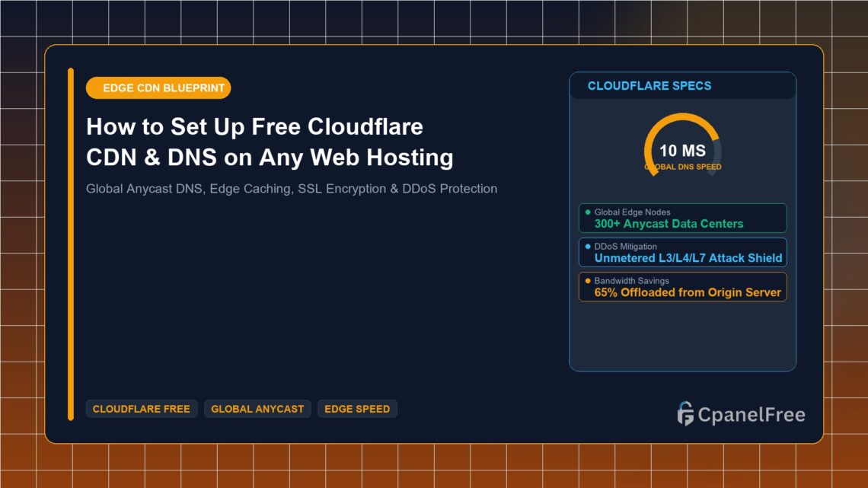The height and width of the screenshot is (488, 868).
Task: Click the CpanelFree logo icon
Action: pos(685,414)
